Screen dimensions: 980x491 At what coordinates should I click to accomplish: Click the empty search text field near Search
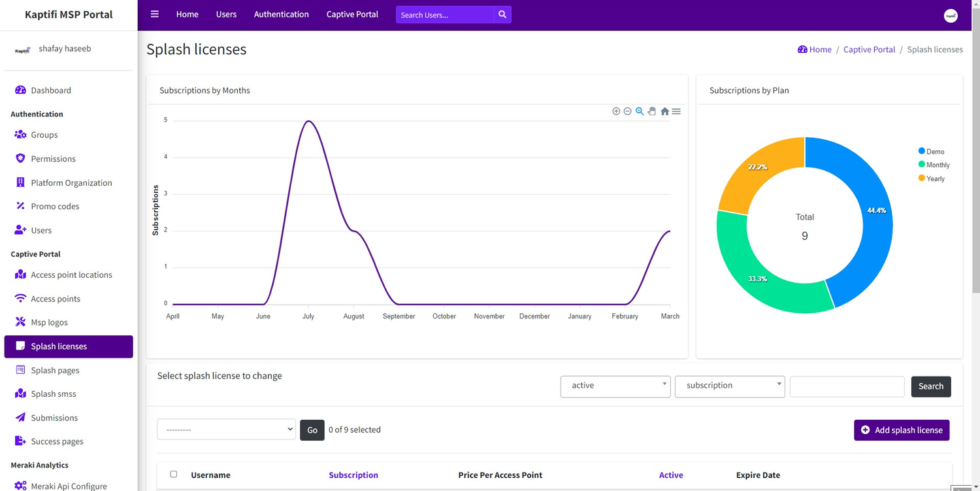click(847, 386)
